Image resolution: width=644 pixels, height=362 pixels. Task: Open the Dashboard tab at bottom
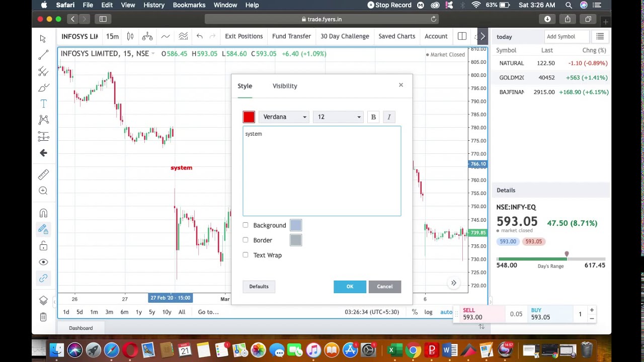click(x=80, y=328)
